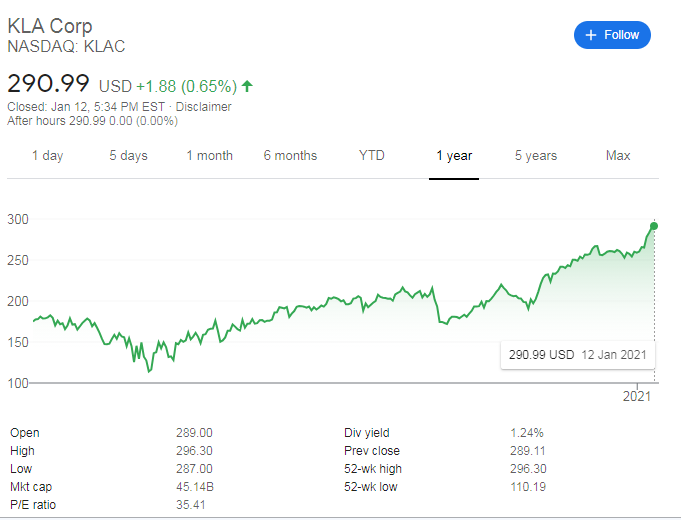This screenshot has width=681, height=520.
Task: Click the 52-wk low label
Action: coord(370,487)
